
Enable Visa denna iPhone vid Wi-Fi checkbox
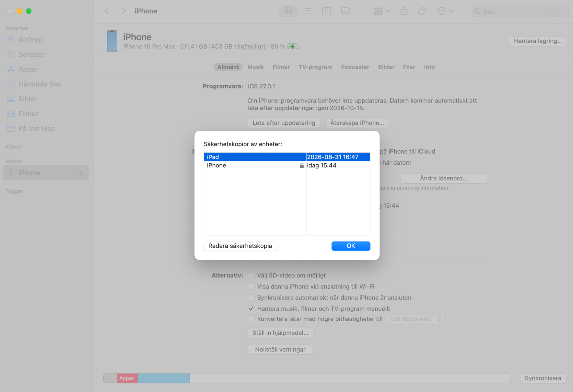[x=251, y=287]
